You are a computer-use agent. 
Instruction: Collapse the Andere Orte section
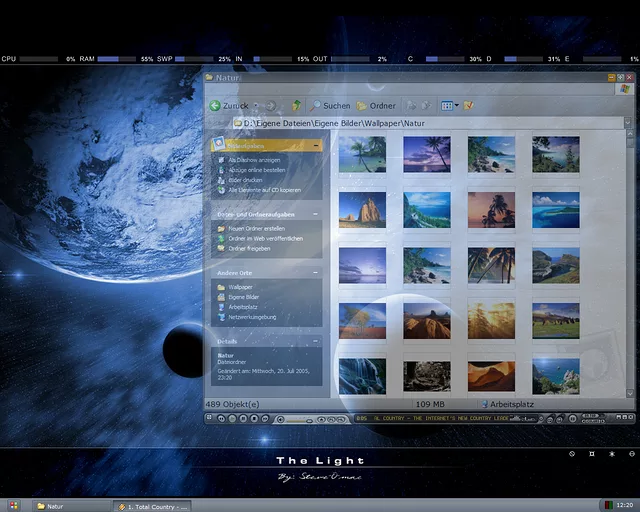(x=317, y=273)
